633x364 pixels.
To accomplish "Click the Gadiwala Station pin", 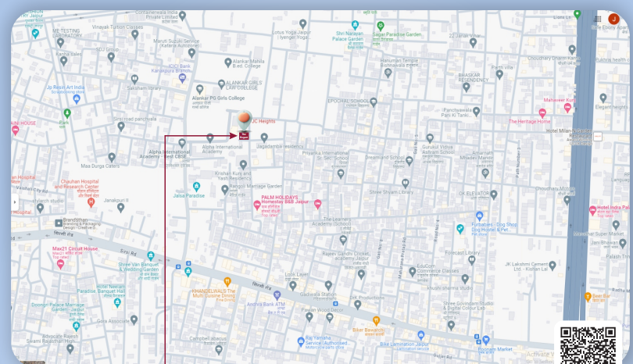I will (x=328, y=286).
